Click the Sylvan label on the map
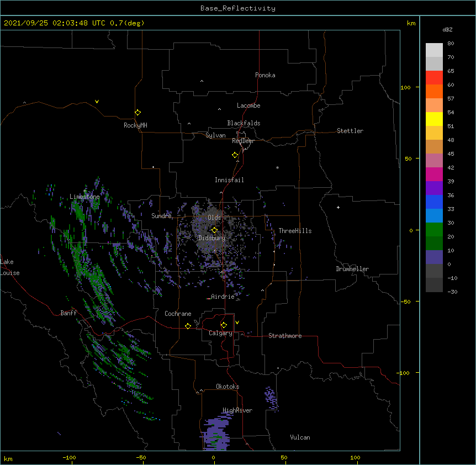This screenshot has width=476, height=465. pyautogui.click(x=215, y=135)
